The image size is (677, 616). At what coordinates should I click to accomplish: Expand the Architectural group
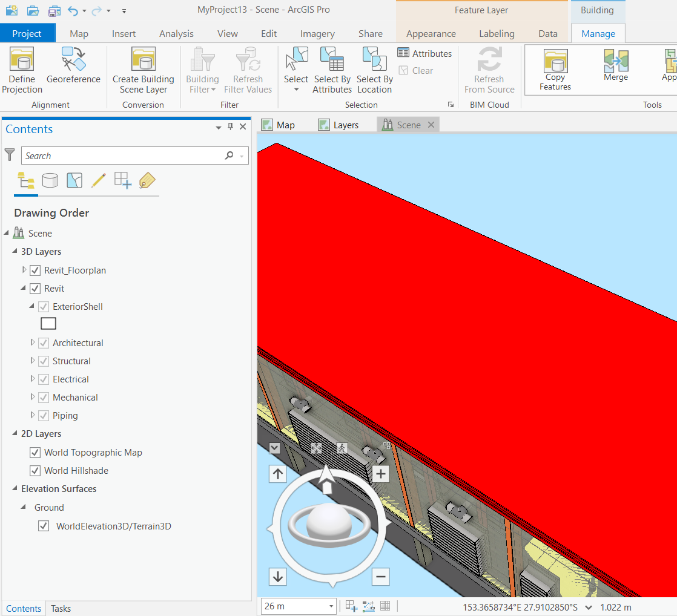[x=32, y=342]
